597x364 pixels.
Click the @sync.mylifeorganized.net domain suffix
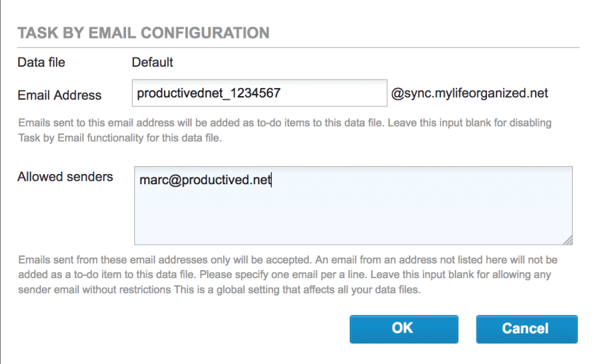pyautogui.click(x=469, y=93)
